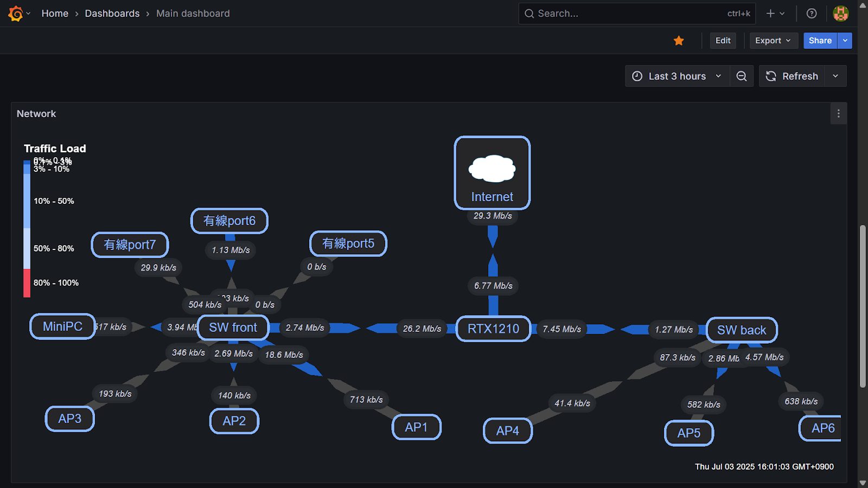Click the zoom out time range icon
Image resolution: width=868 pixels, height=488 pixels.
click(x=742, y=76)
